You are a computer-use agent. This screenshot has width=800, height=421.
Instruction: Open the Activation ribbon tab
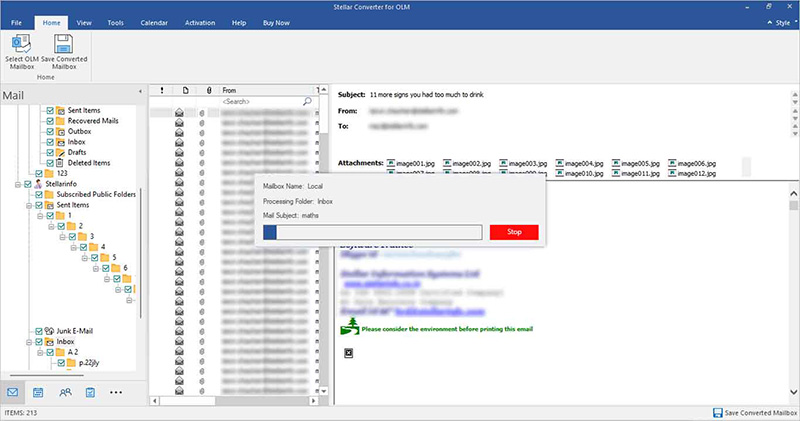197,20
